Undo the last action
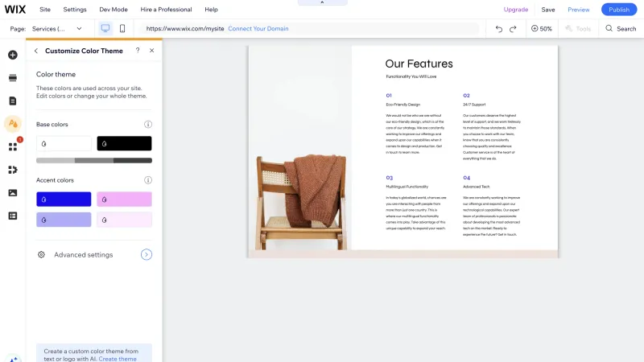This screenshot has width=644, height=362. (x=498, y=29)
